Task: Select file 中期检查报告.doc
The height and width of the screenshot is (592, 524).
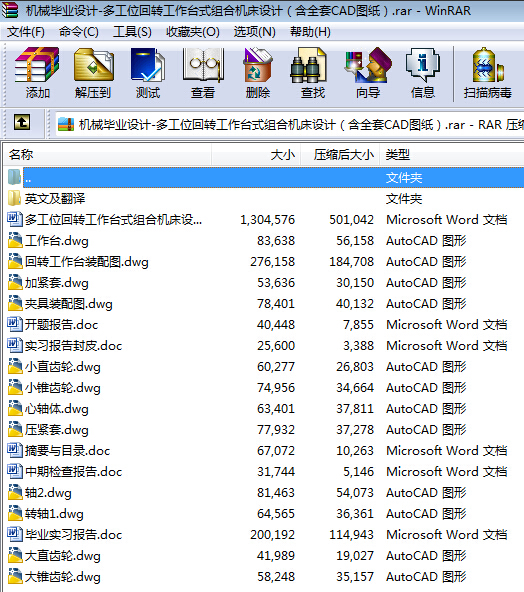Action: tap(74, 472)
